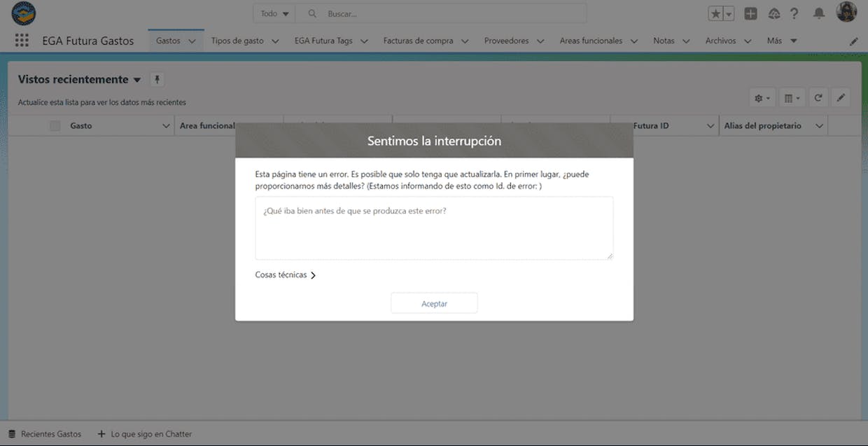The width and height of the screenshot is (868, 446).
Task: Open the Gasto column menu chevron
Action: click(166, 126)
